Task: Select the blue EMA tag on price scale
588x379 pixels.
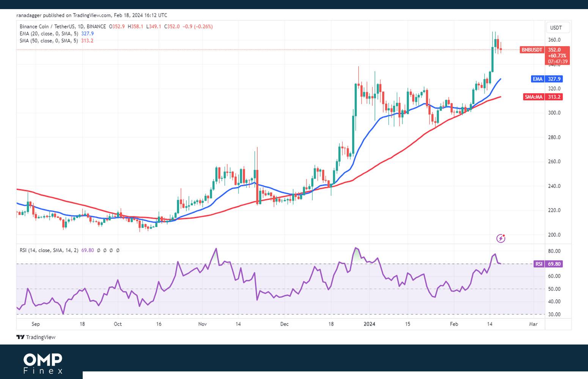Action: pyautogui.click(x=538, y=79)
